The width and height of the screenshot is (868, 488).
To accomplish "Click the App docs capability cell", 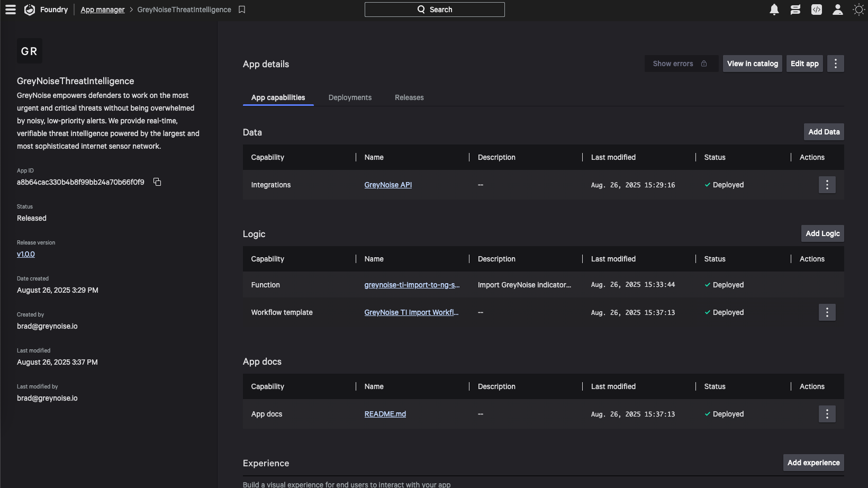I will [x=267, y=414].
